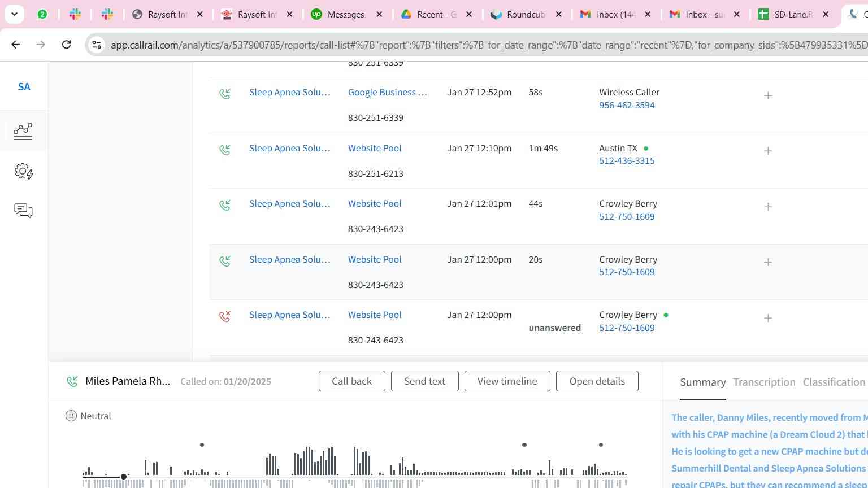The height and width of the screenshot is (488, 868).
Task: Open the chat messages sidebar icon
Action: click(23, 211)
